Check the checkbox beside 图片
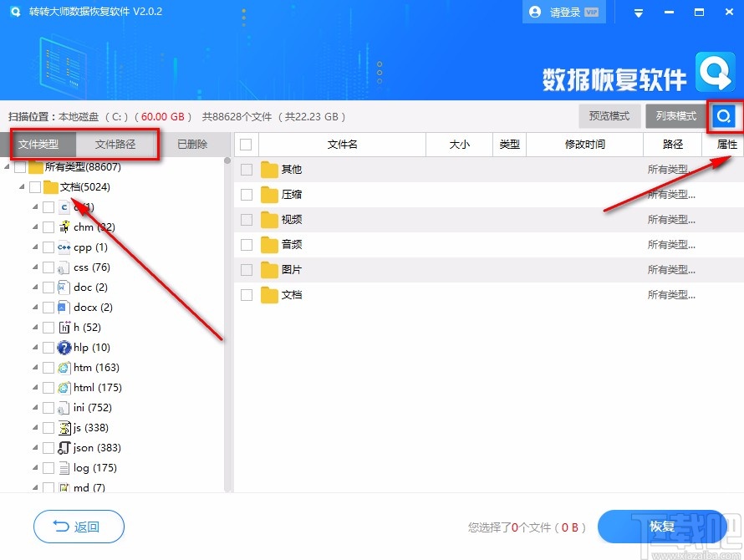This screenshot has width=744, height=560. click(x=247, y=269)
